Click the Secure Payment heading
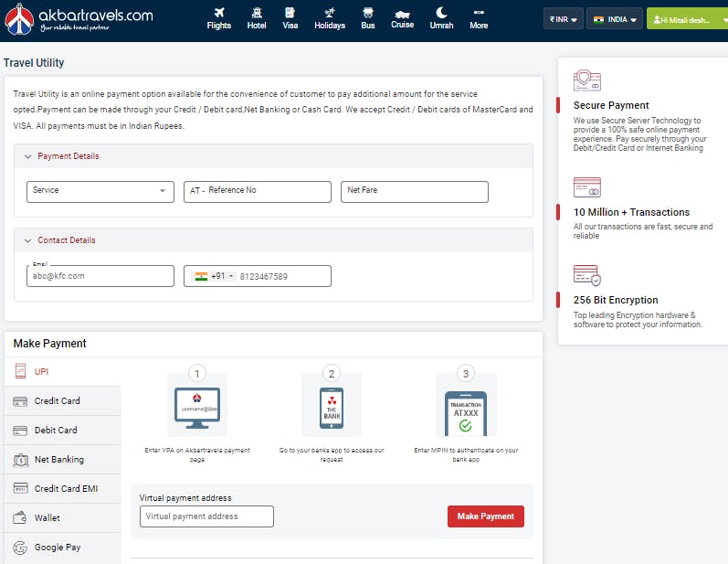Image resolution: width=728 pixels, height=564 pixels. coord(611,105)
